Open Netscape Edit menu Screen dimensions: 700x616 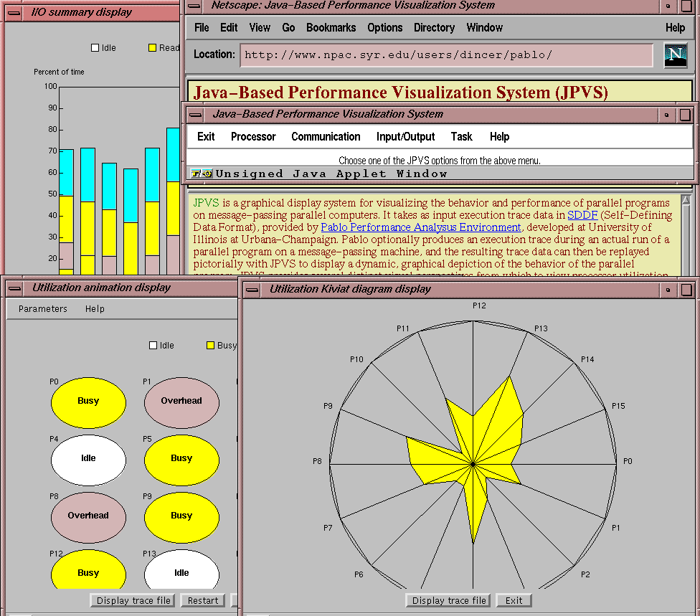229,28
